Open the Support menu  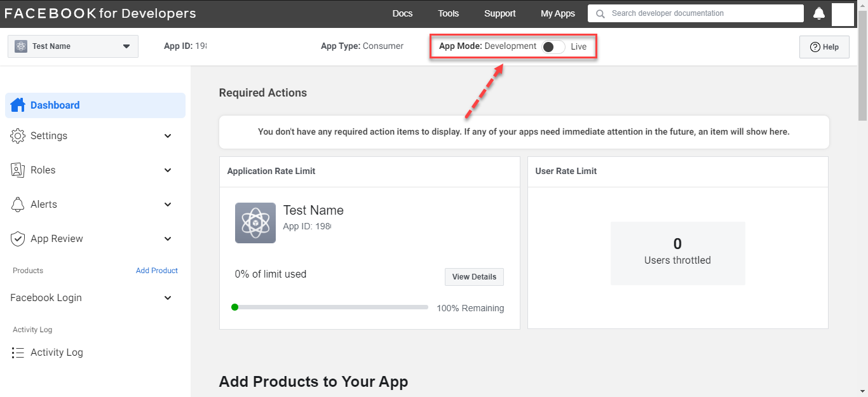[500, 13]
